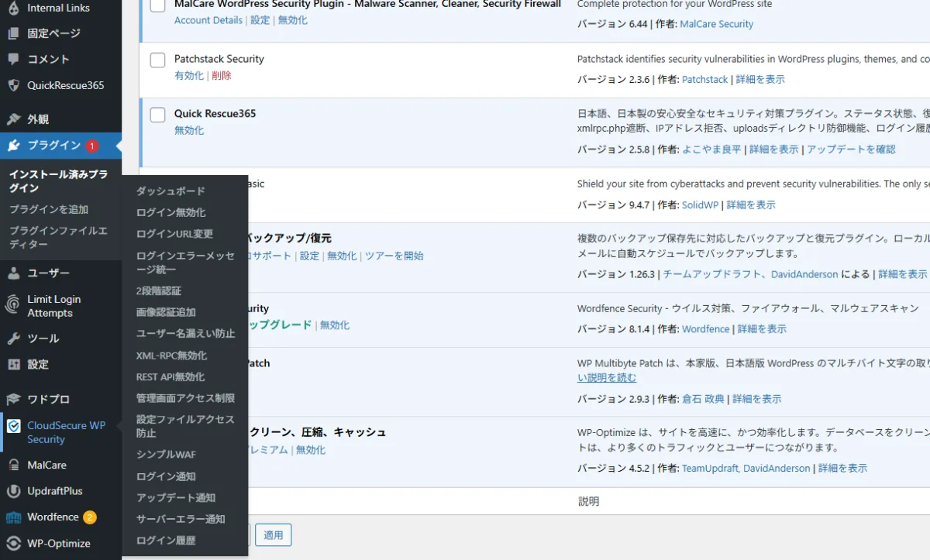Click the Internal Links sidebar icon
The width and height of the screenshot is (930, 560).
[13, 8]
